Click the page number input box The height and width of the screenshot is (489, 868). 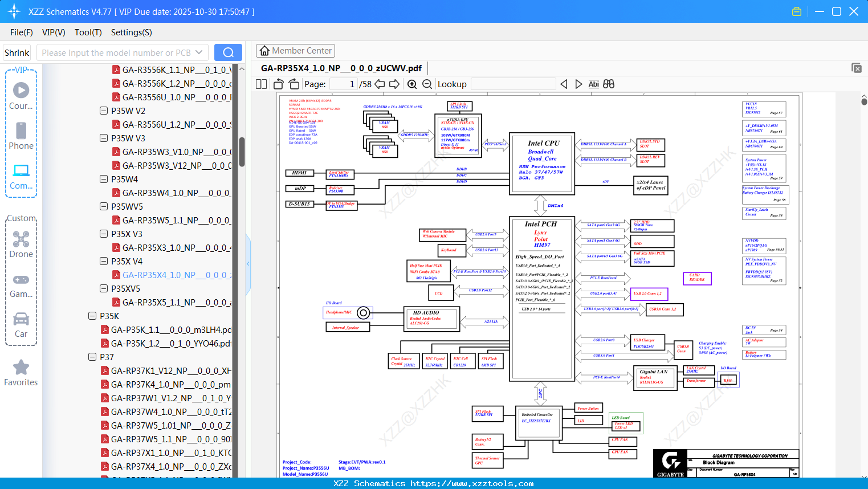click(x=343, y=84)
